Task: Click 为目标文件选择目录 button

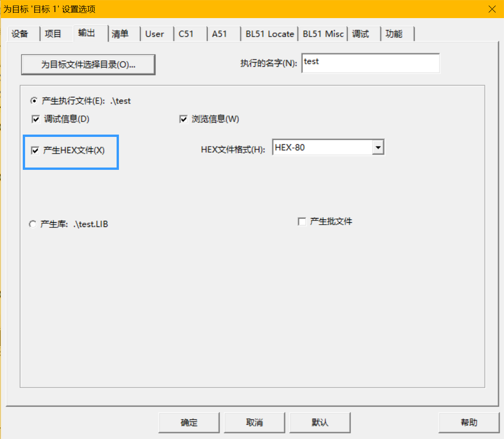Action: click(88, 65)
